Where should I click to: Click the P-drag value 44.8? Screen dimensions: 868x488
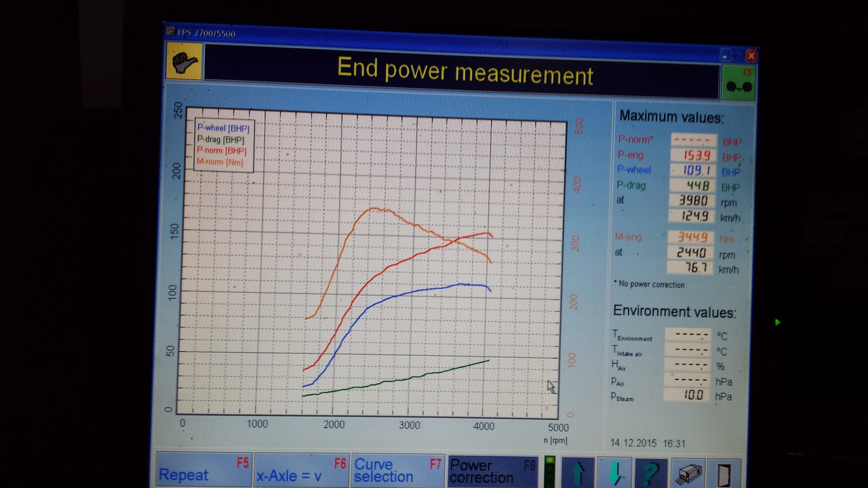coord(692,186)
